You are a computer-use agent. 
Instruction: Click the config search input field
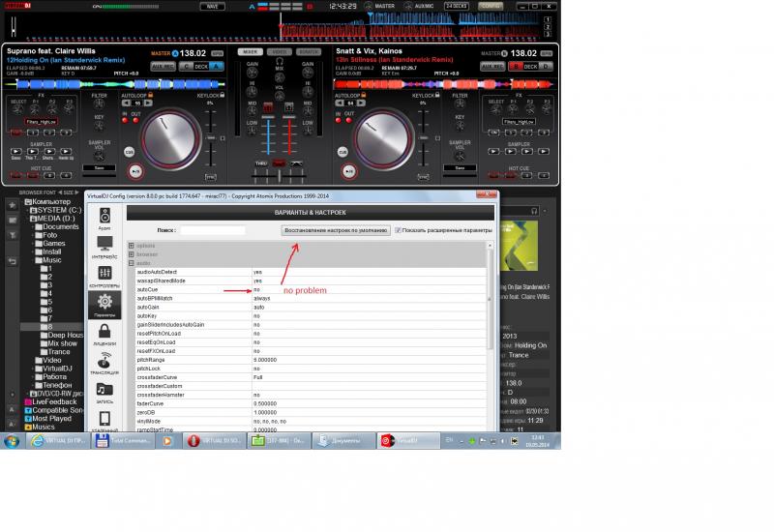click(x=213, y=230)
